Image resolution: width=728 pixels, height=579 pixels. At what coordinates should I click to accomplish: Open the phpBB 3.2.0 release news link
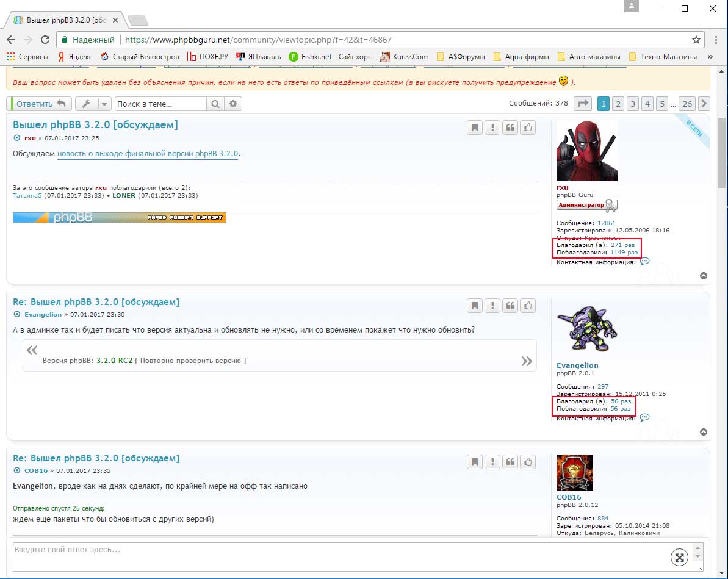coord(148,154)
